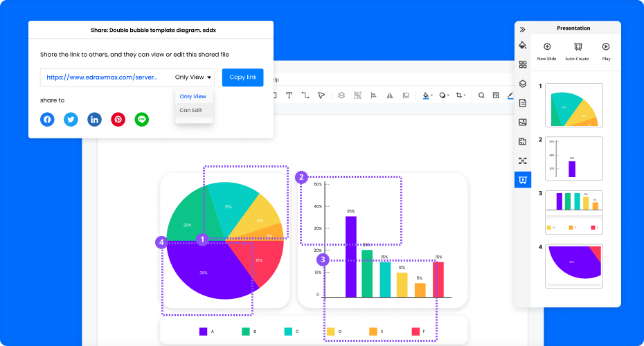Click the Copy link button

(242, 78)
